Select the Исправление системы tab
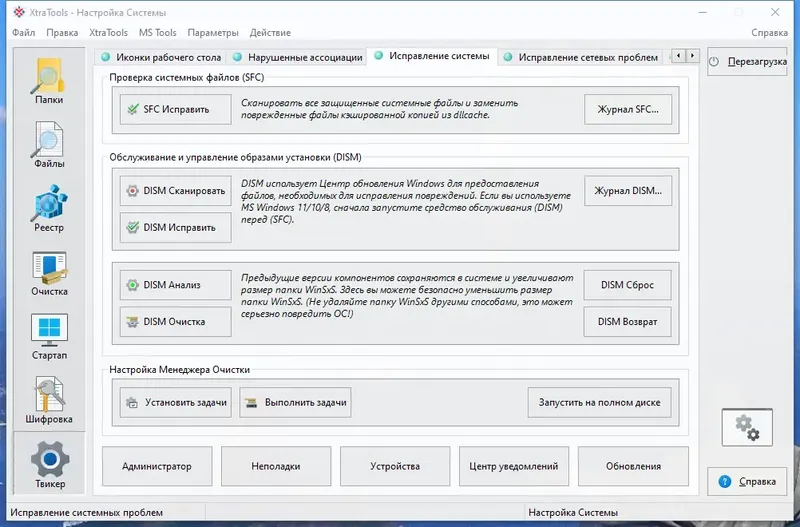Screen dimensions: 800x527 click(432, 56)
